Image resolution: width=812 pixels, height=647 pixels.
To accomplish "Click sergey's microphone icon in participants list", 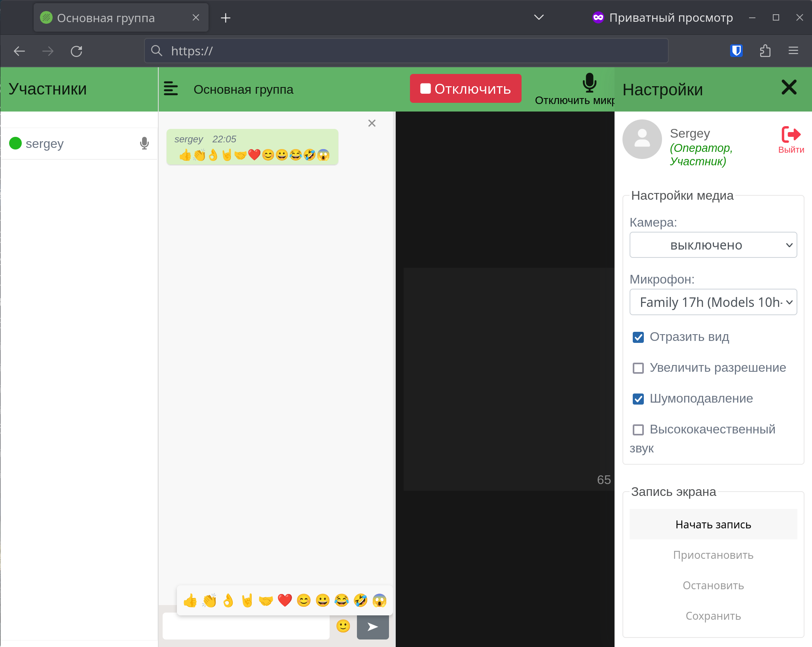I will (144, 143).
